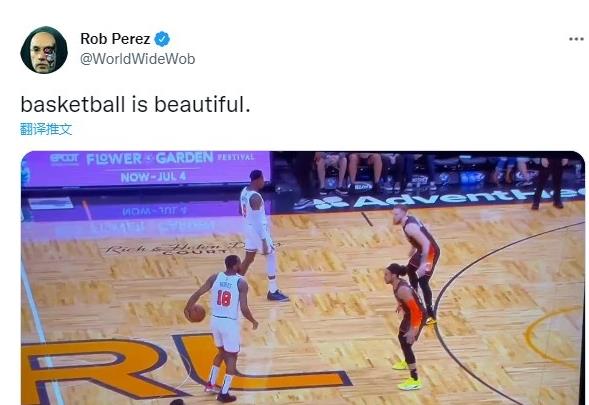Click the 'NOW-JUL 4' banner text
This screenshot has width=589, height=405.
click(153, 177)
